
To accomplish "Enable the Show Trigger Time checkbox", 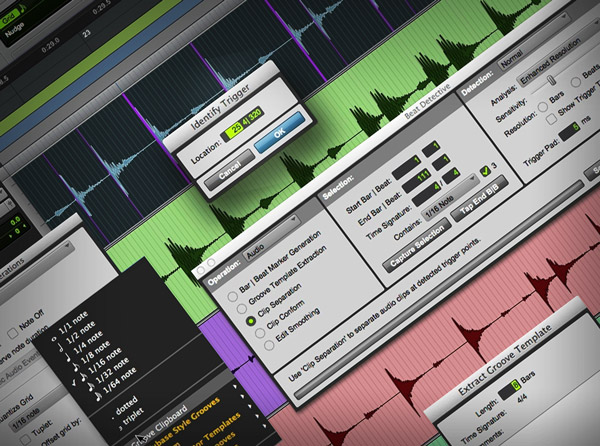I will 551,119.
